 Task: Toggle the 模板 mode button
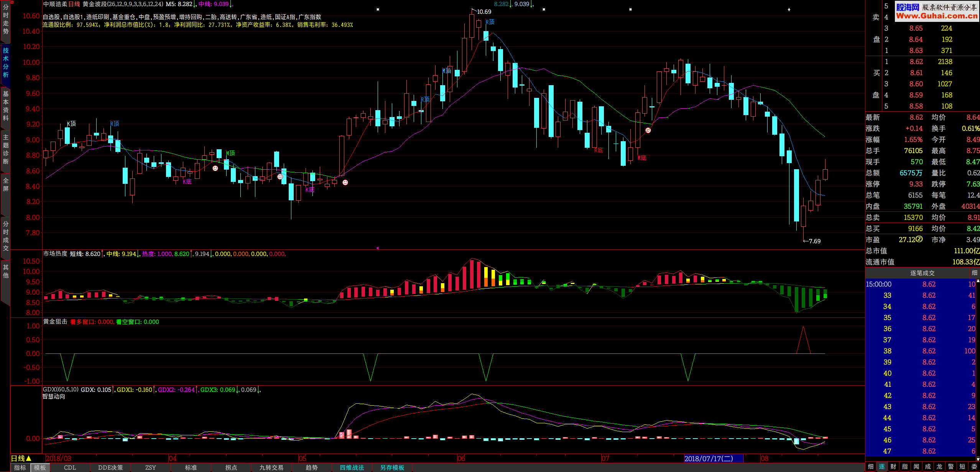point(40,467)
